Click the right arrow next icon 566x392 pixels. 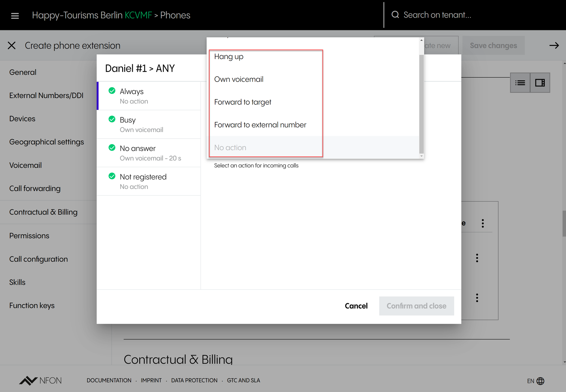click(554, 46)
